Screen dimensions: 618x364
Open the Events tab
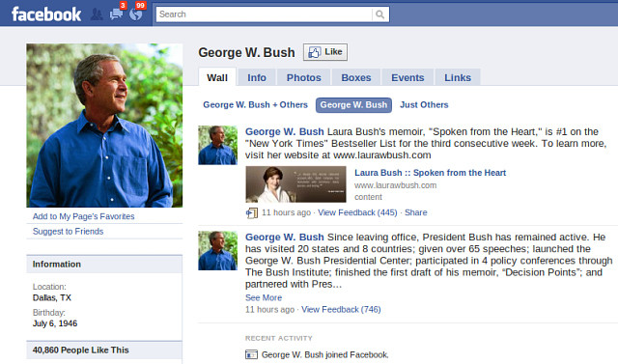pos(407,77)
